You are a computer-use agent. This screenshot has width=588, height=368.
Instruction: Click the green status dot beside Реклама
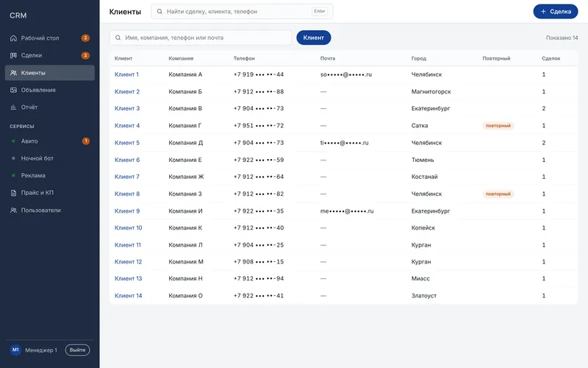13,175
